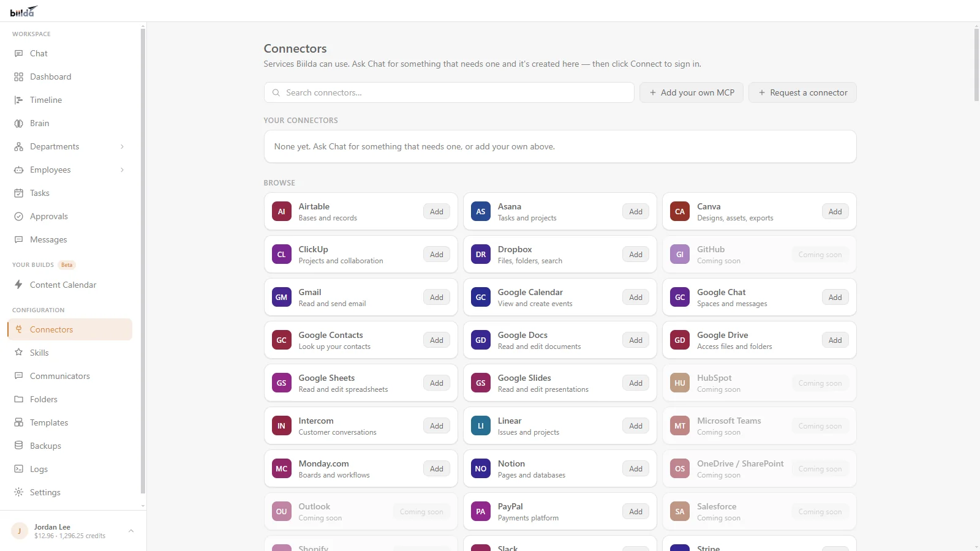Add the ClickUp connector
The image size is (980, 551).
click(437, 254)
